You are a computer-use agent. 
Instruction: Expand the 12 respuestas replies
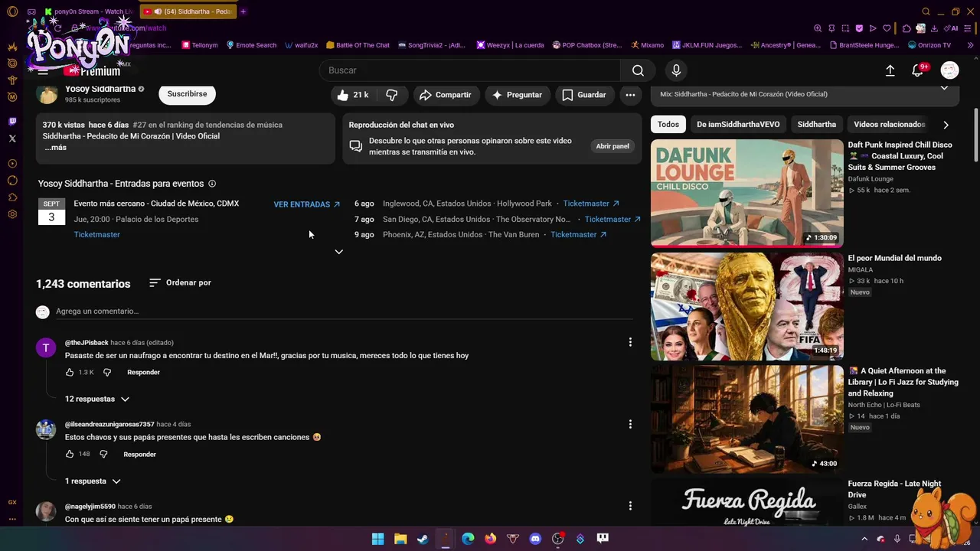click(97, 399)
